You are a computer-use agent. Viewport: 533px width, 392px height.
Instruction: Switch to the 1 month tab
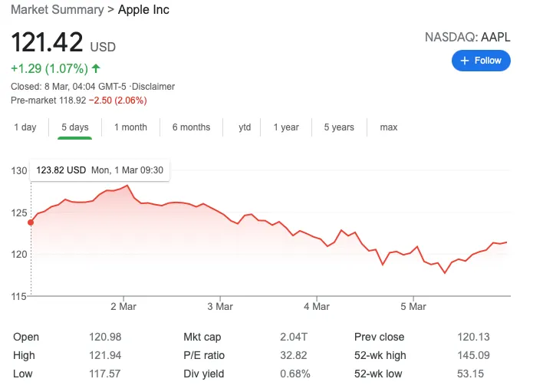click(x=130, y=127)
